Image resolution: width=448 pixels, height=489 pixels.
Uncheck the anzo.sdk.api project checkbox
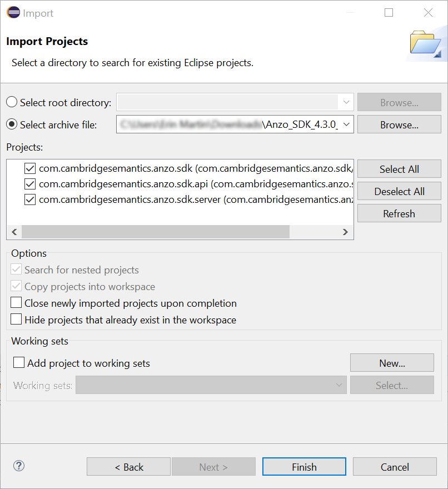tap(30, 184)
